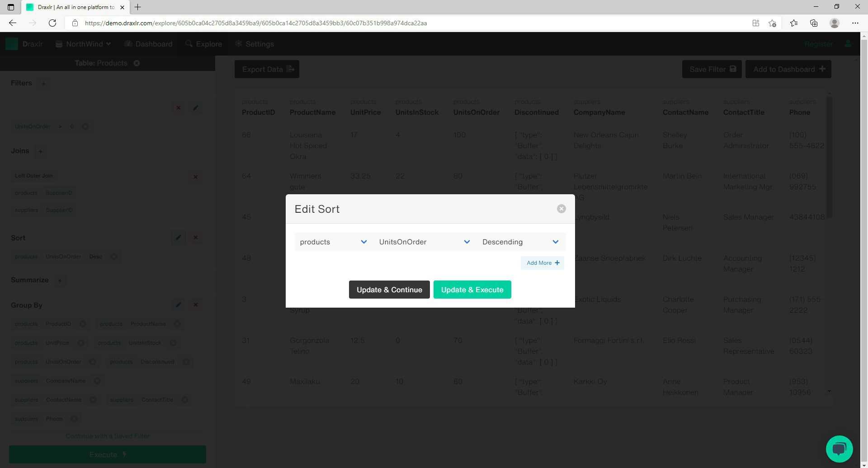868x468 pixels.
Task: Remove the UnitsOnOrder > 0 filter chip
Action: click(85, 126)
